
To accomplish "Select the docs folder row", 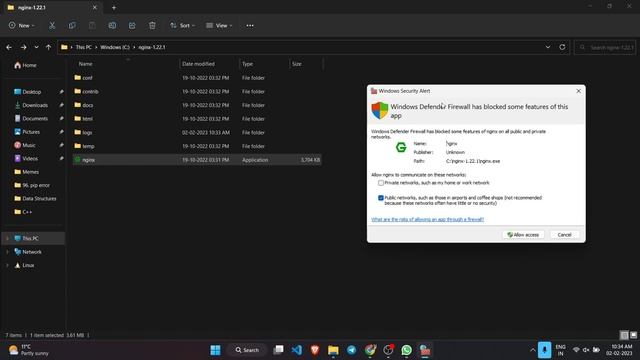I will [197, 105].
